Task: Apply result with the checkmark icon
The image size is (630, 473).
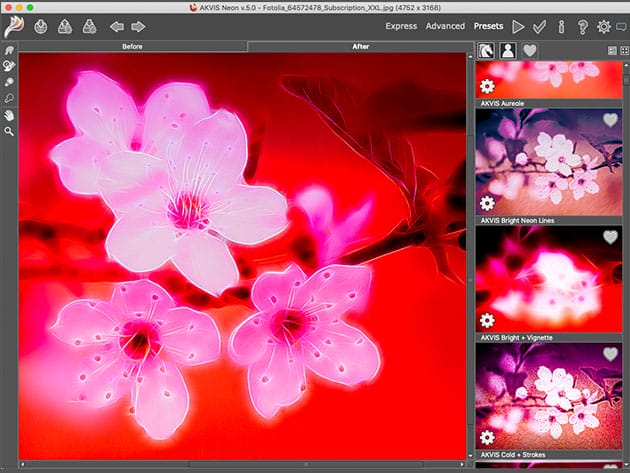Action: (540, 26)
